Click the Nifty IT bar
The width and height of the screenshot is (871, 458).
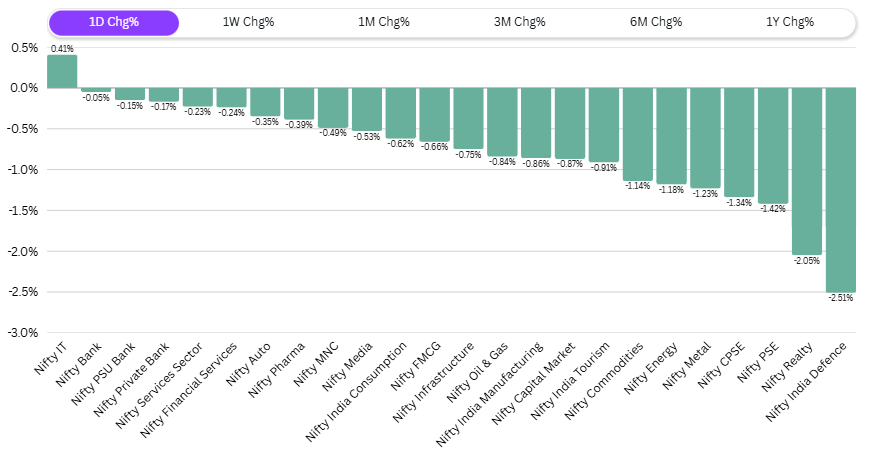(62, 71)
